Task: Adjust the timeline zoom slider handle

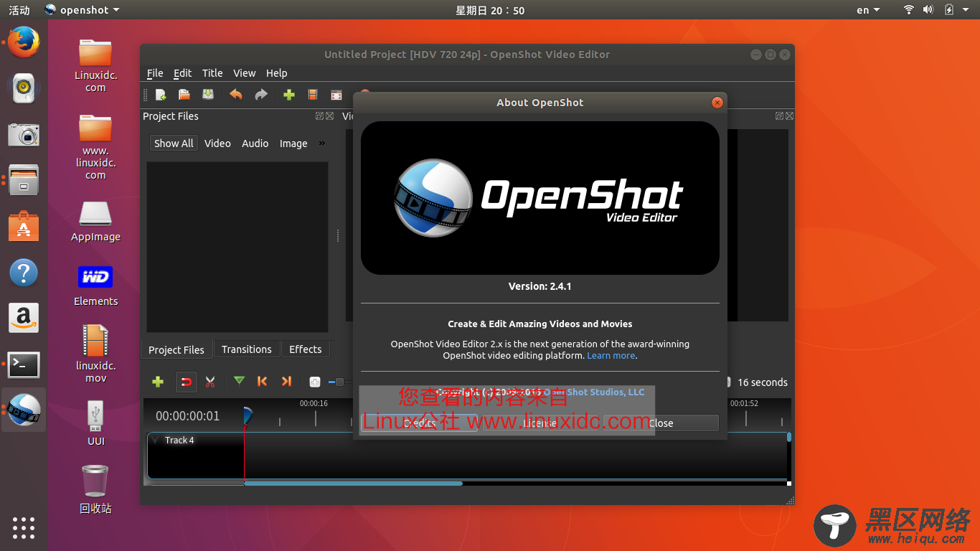Action: point(339,382)
